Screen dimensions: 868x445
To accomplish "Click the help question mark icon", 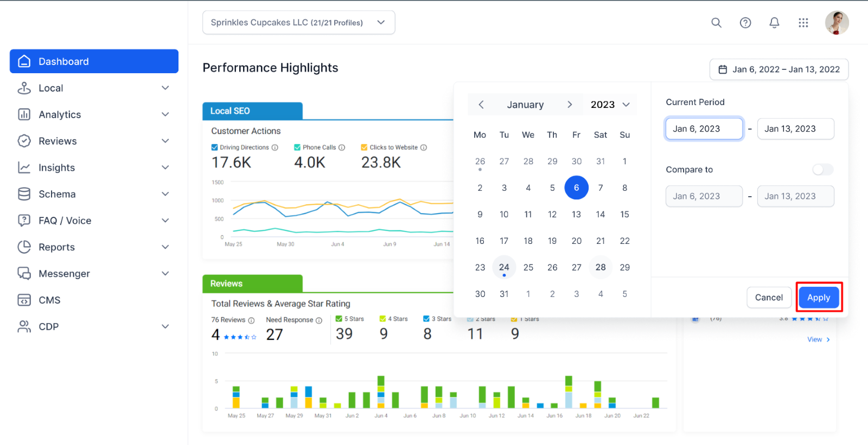I will pos(745,23).
